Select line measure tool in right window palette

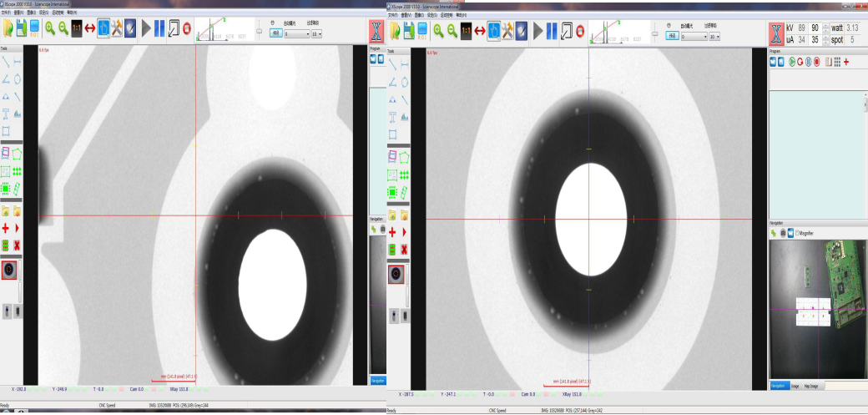coord(392,64)
